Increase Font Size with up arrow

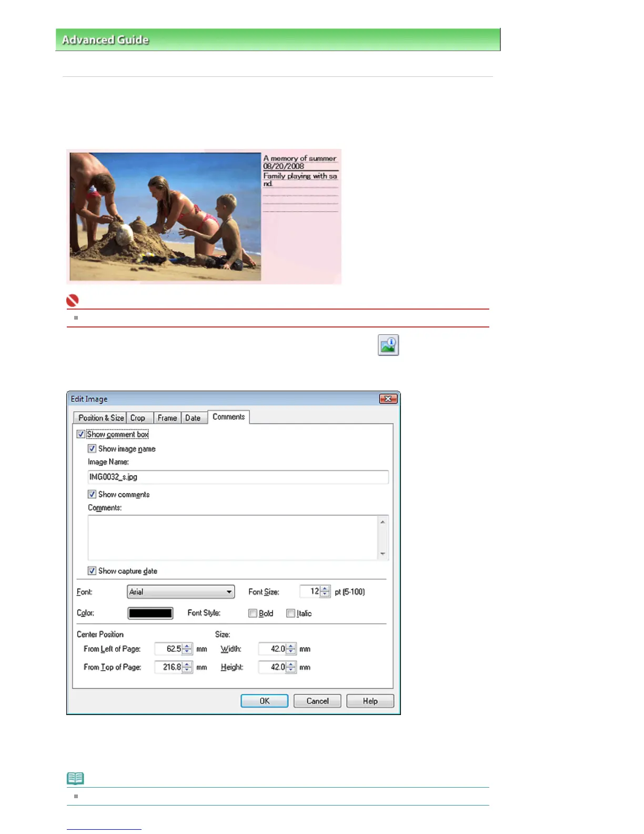pyautogui.click(x=325, y=589)
